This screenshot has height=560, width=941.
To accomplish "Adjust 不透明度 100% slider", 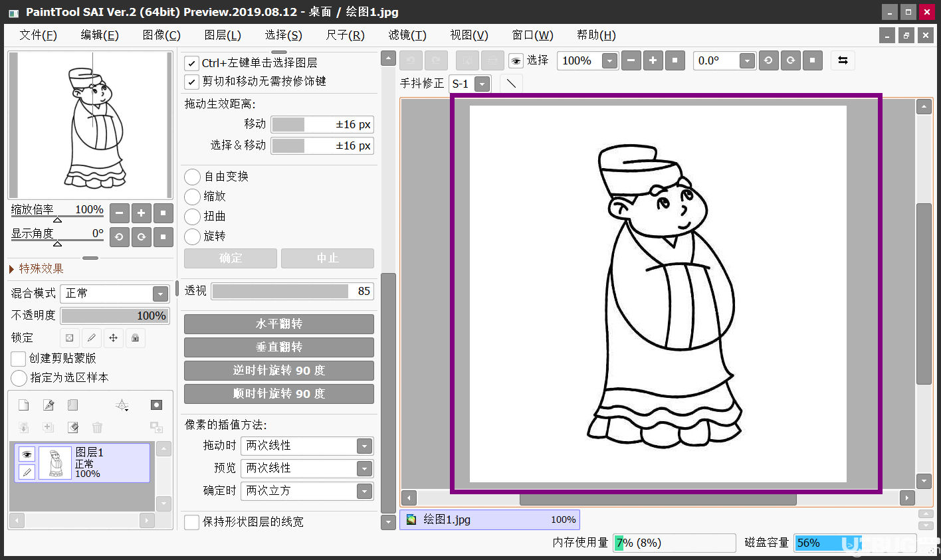I will click(x=115, y=316).
